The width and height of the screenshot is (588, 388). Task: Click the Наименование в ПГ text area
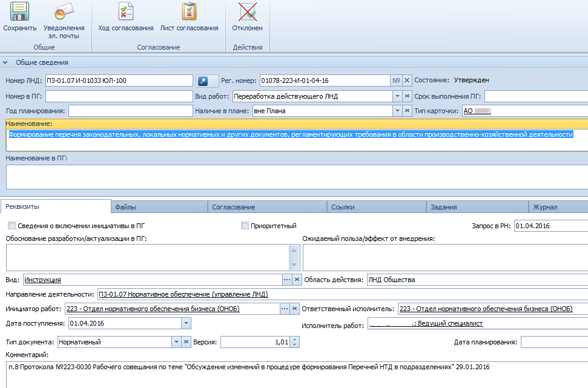point(297,177)
